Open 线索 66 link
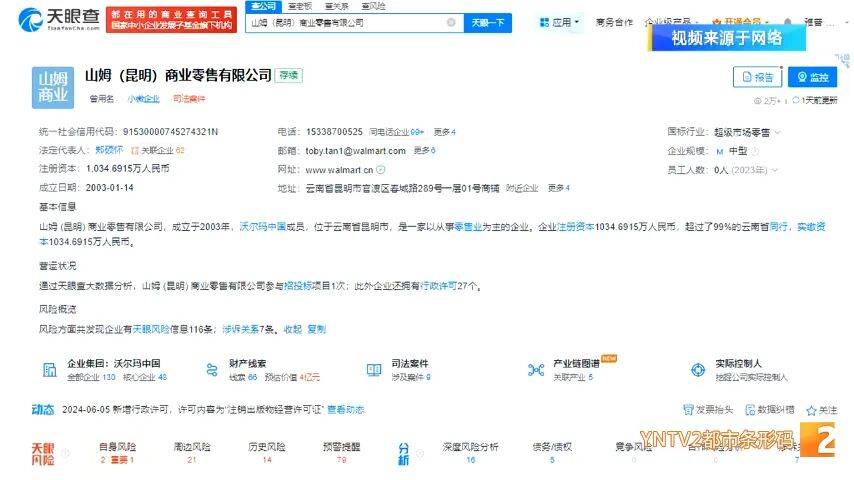The image size is (854, 480). click(243, 377)
